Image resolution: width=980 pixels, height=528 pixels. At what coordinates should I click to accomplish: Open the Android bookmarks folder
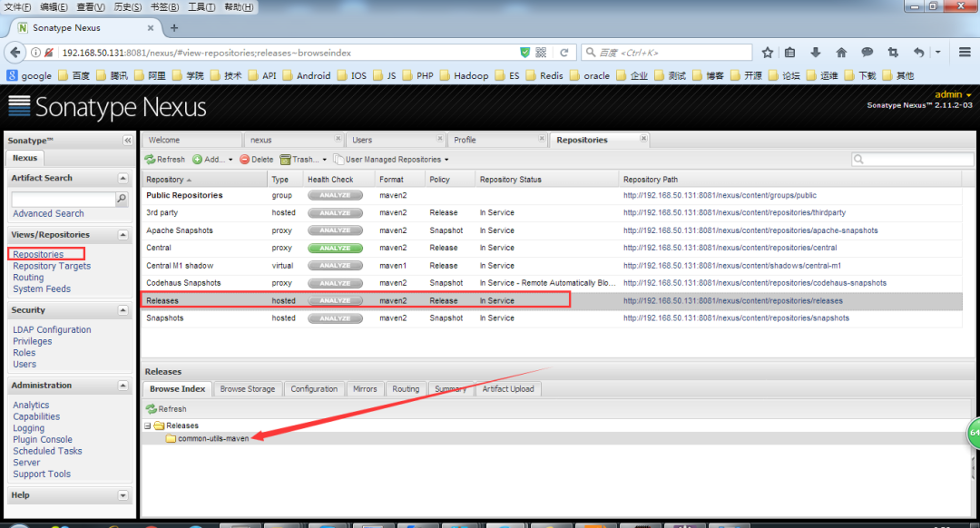pyautogui.click(x=307, y=75)
